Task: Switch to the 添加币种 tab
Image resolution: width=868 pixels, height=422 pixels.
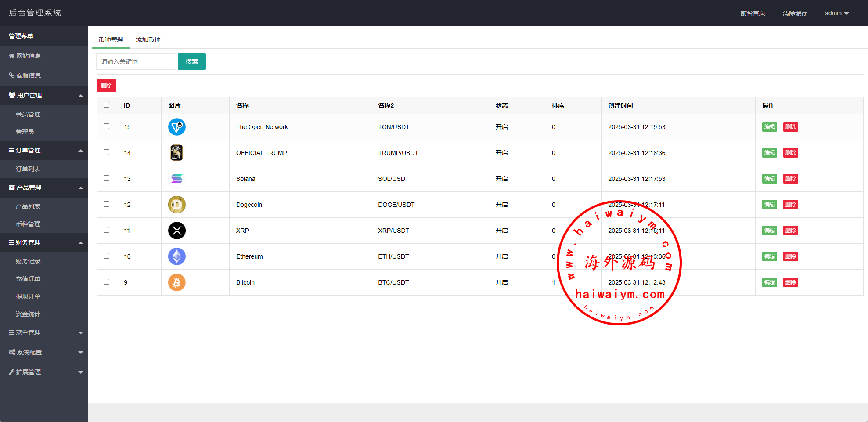Action: point(148,40)
